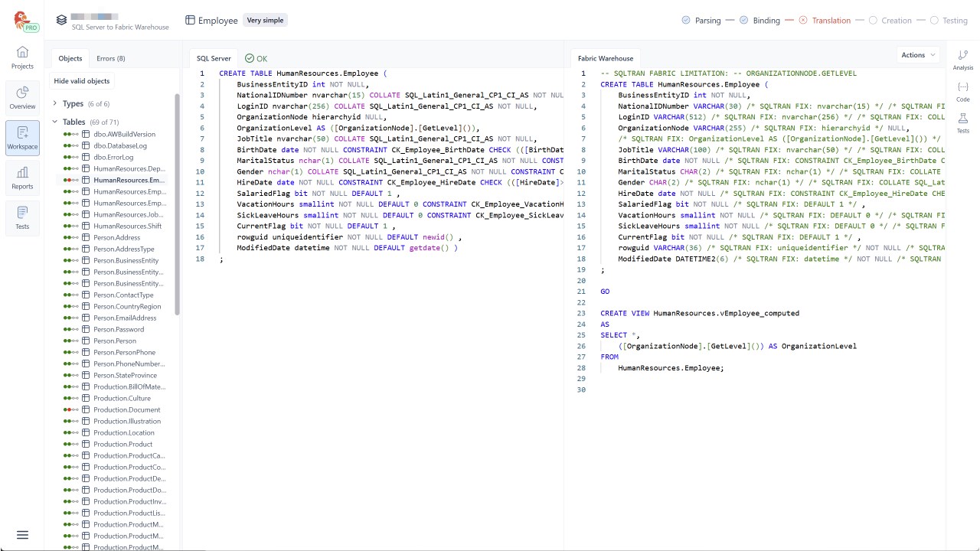The height and width of the screenshot is (551, 980).
Task: Click the 'GO' statement in Fabric Warehouse code
Action: pyautogui.click(x=606, y=292)
